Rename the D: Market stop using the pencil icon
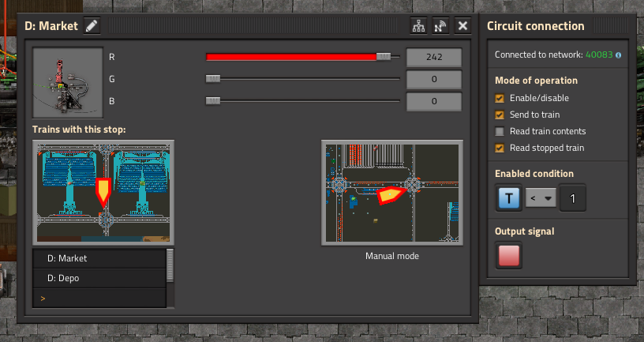Viewport: 644px width, 342px height. (92, 26)
